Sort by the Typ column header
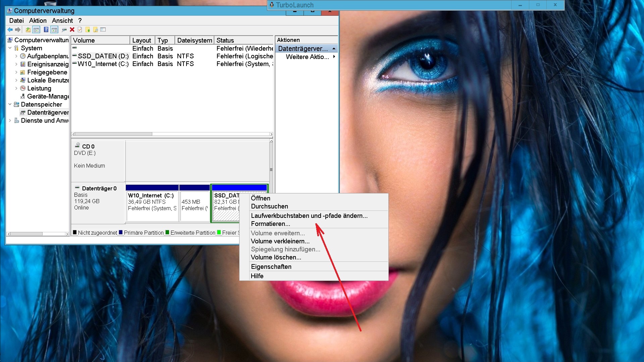The height and width of the screenshot is (362, 644). [x=165, y=40]
